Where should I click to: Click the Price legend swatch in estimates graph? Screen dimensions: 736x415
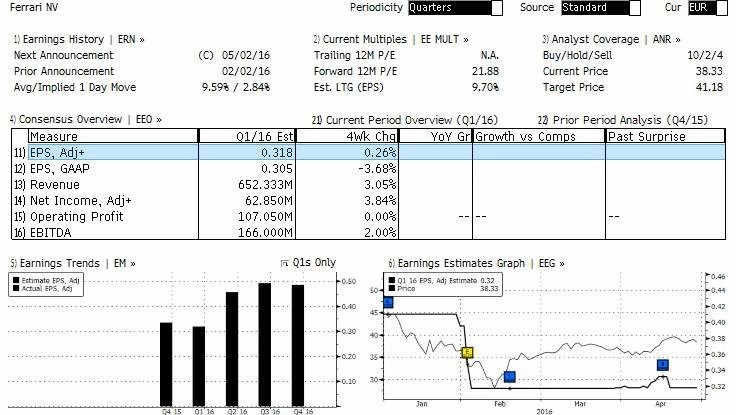(392, 288)
